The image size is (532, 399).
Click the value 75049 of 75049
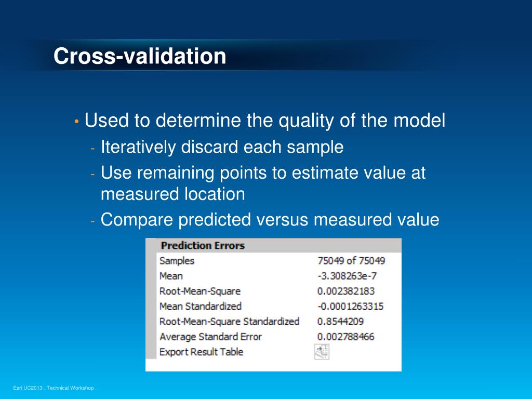[351, 261]
